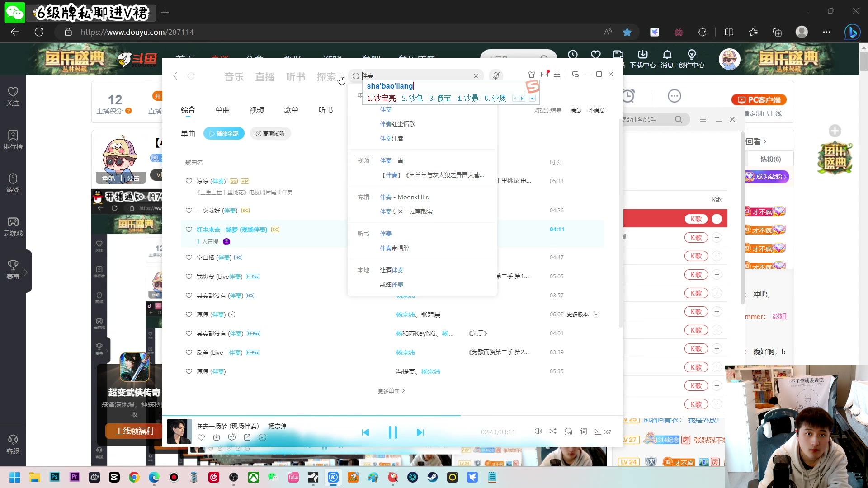The image size is (868, 488).
Task: Like the song 我想要 (Live伴奏)
Action: click(189, 277)
